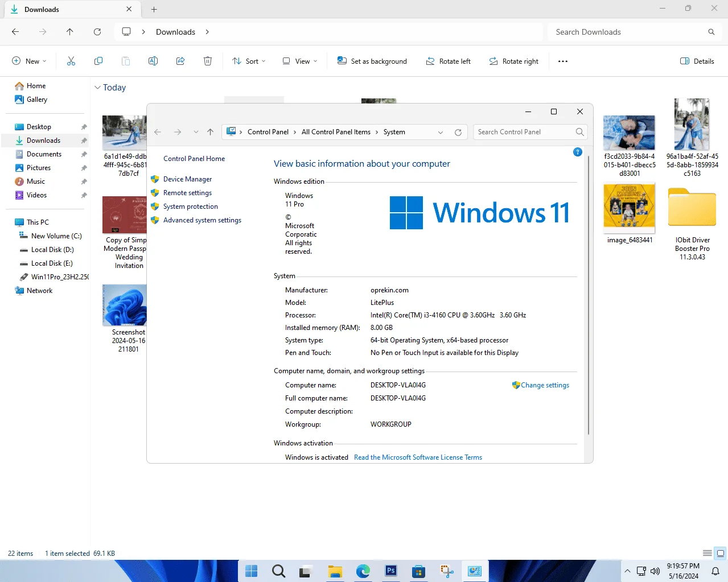728x582 pixels.
Task: Click Rotate left button
Action: click(449, 61)
